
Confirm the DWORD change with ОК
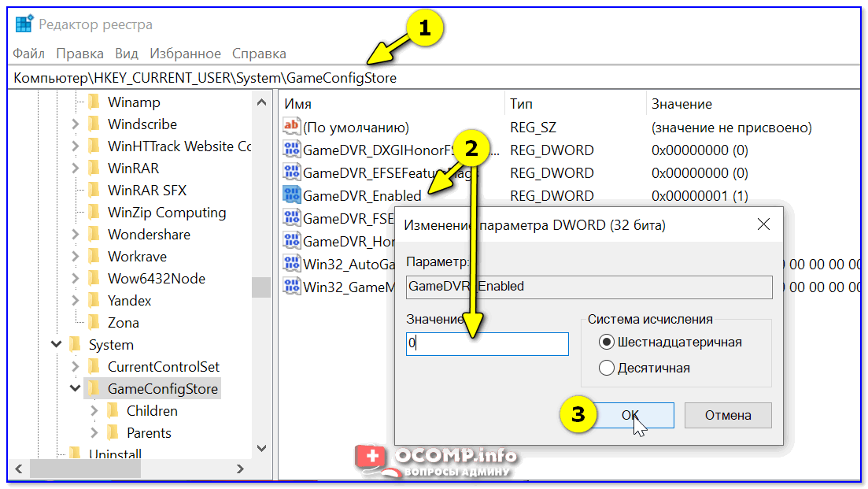pyautogui.click(x=630, y=415)
